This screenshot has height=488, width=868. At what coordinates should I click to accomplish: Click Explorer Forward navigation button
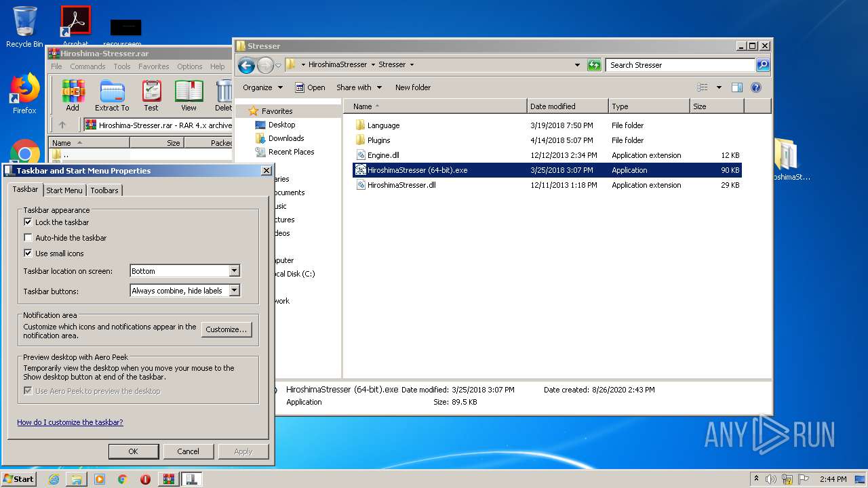tap(265, 65)
